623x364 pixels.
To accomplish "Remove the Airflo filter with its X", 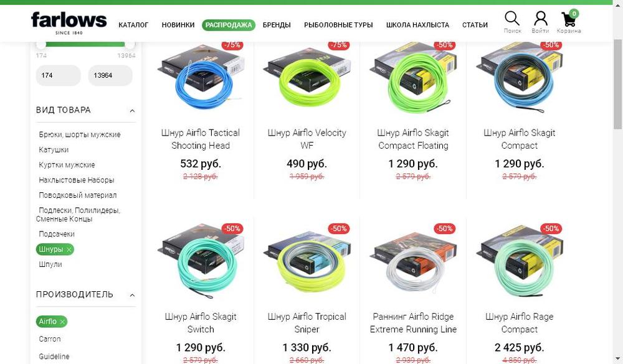I will pos(62,322).
